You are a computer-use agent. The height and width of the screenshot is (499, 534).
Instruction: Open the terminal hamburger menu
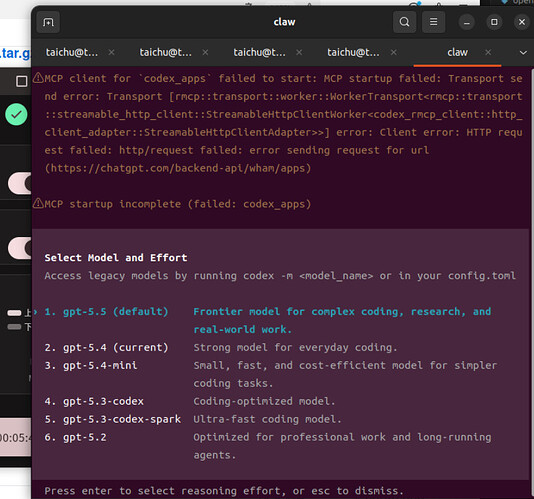tap(433, 22)
